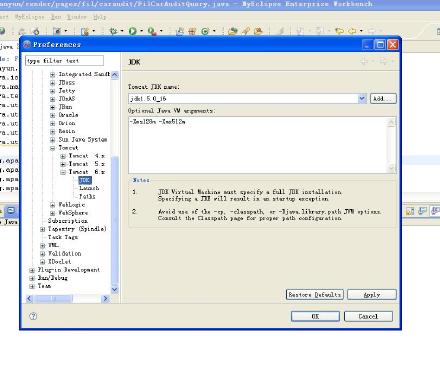Expand the Team tree node
Viewport: 440px width, 368px height.
[32, 286]
